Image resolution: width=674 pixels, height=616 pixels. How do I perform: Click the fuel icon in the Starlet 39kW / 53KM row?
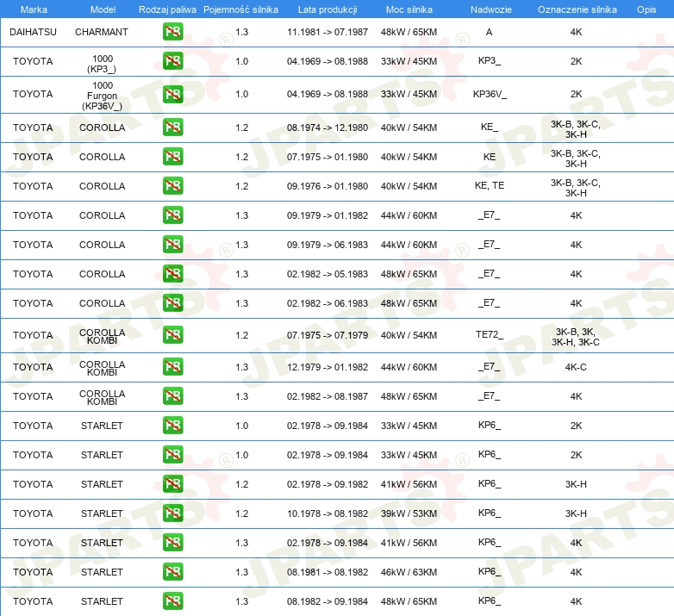pos(172,513)
